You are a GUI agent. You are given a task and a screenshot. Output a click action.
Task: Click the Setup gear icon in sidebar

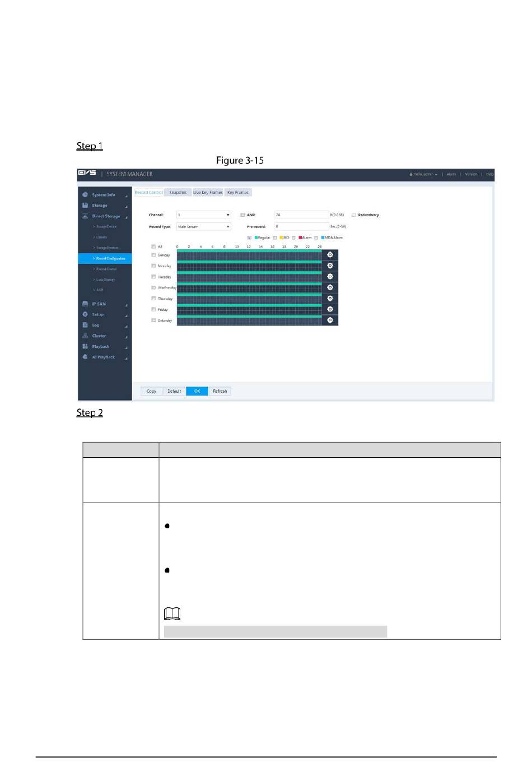[85, 314]
